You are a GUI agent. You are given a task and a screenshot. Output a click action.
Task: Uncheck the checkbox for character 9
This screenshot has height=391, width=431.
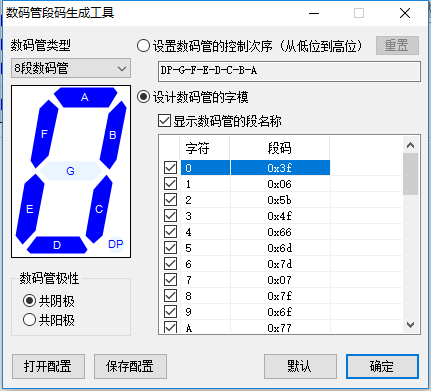[170, 312]
